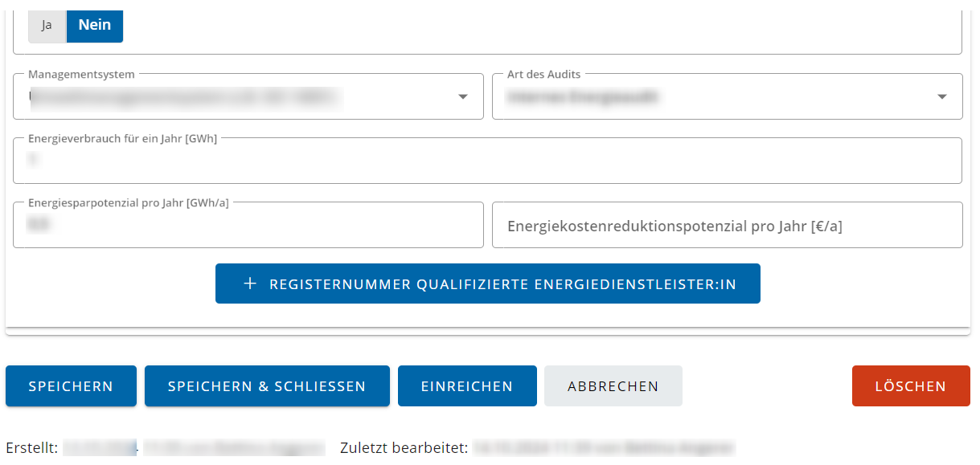Add Registernummer qualifizierte Energiedienstleister:in
The image size is (980, 465).
pos(488,283)
